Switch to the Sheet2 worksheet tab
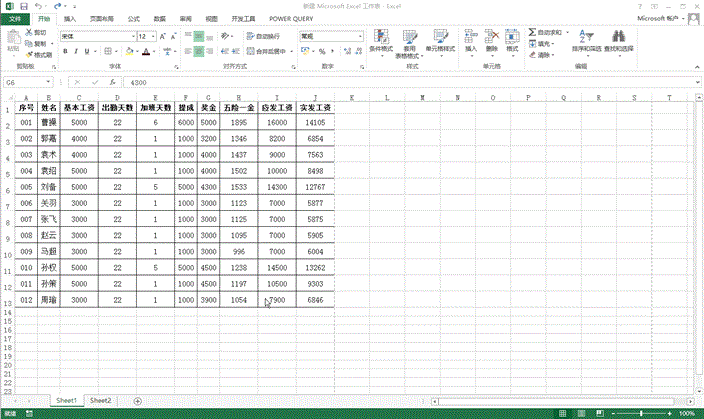Viewport: 704px width, 419px height. coord(100,400)
